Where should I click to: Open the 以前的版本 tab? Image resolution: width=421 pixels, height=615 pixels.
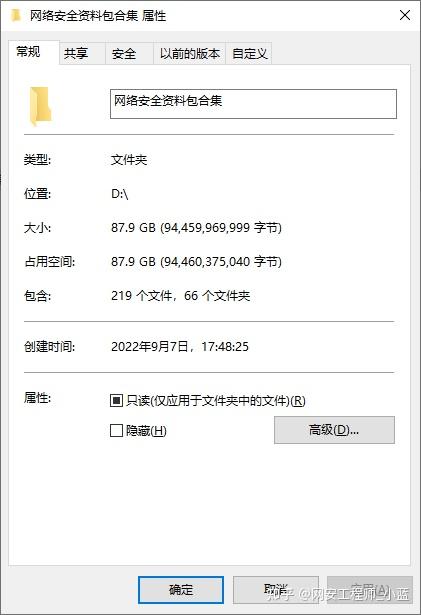pyautogui.click(x=190, y=53)
